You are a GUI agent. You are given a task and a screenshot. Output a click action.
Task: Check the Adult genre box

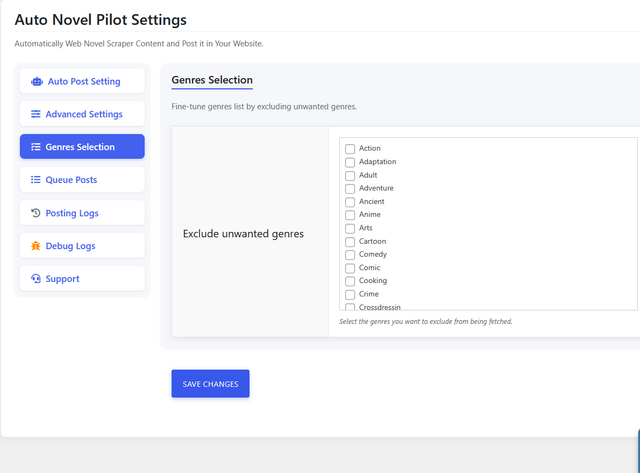coord(350,175)
